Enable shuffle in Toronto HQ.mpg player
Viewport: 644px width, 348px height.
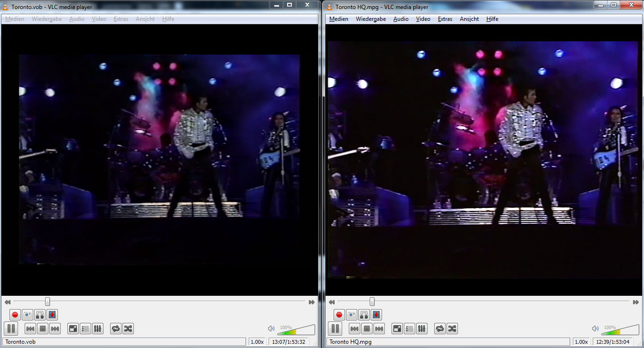point(452,329)
